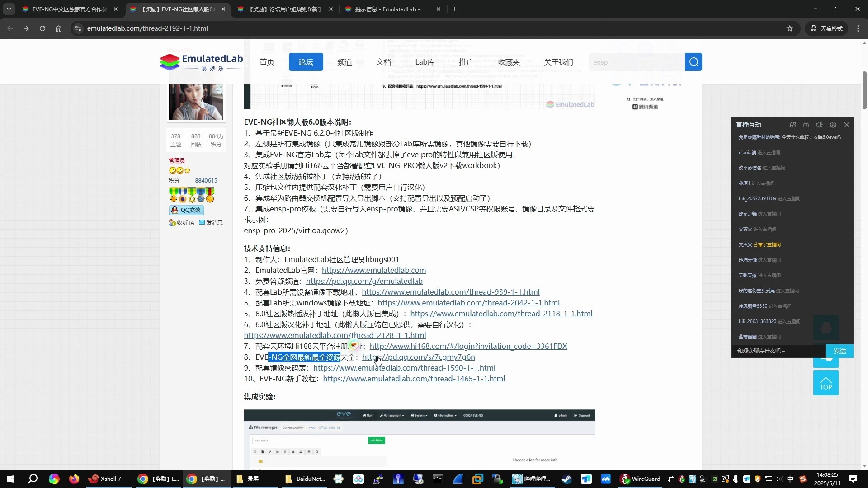
Task: Open the hi168.com invitation code link
Action: click(x=468, y=346)
